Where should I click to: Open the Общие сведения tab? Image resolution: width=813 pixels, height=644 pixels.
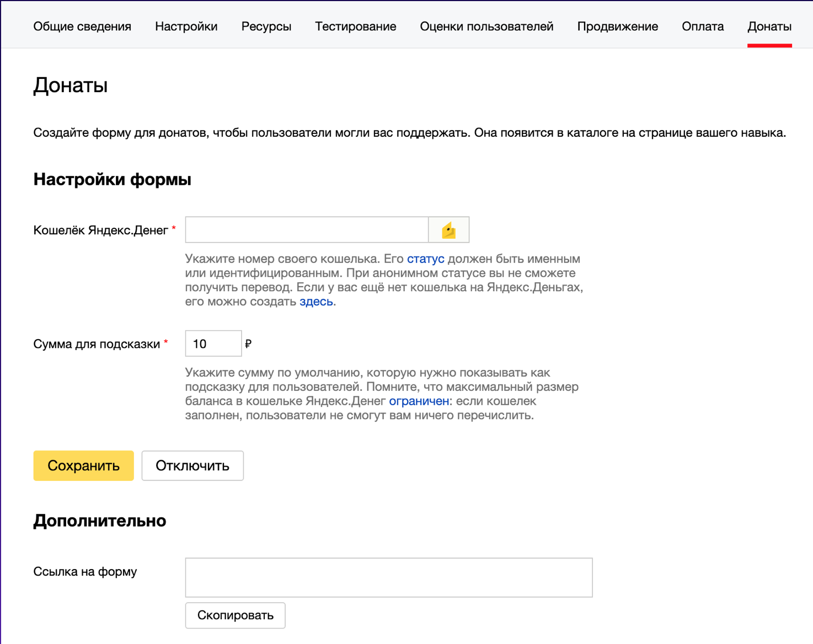(x=82, y=26)
